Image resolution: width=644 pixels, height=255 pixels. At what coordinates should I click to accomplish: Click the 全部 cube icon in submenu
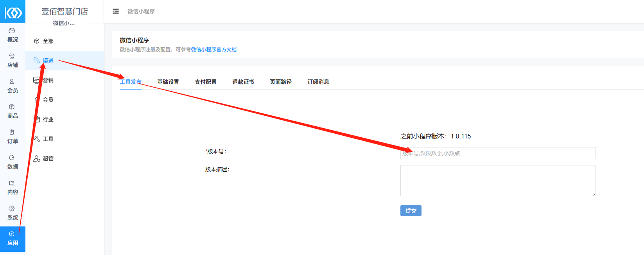tap(37, 41)
